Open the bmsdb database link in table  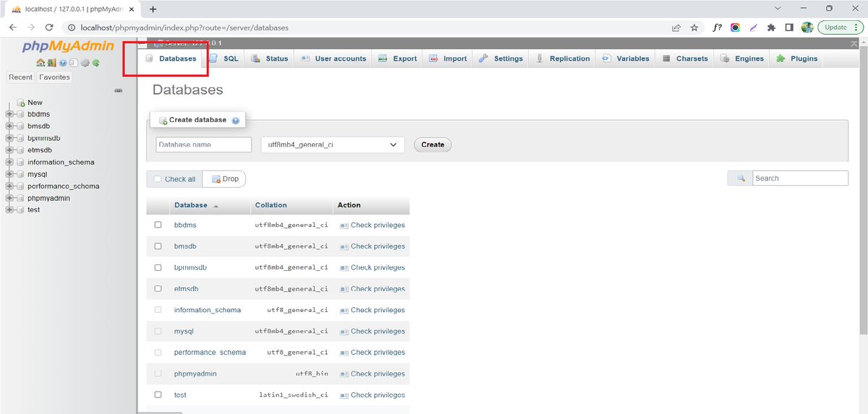tap(185, 246)
